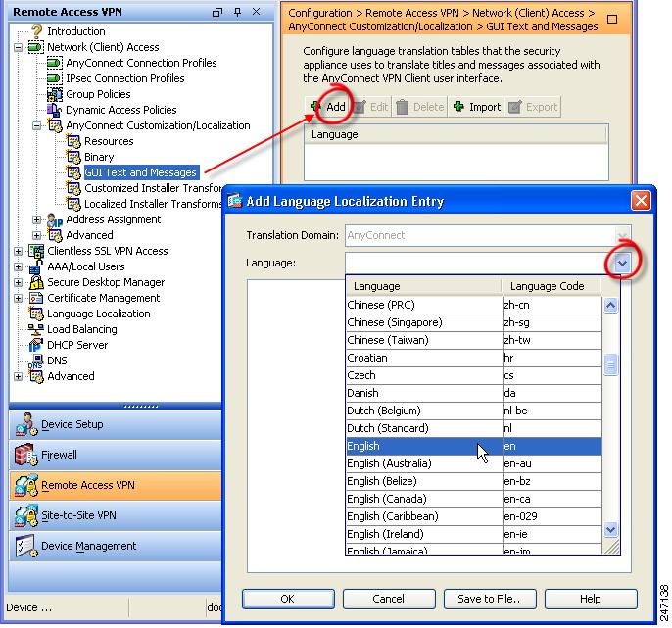Select Chinese (PRC) in the list
Viewport: 672px width, 628px height.
pyautogui.click(x=473, y=305)
